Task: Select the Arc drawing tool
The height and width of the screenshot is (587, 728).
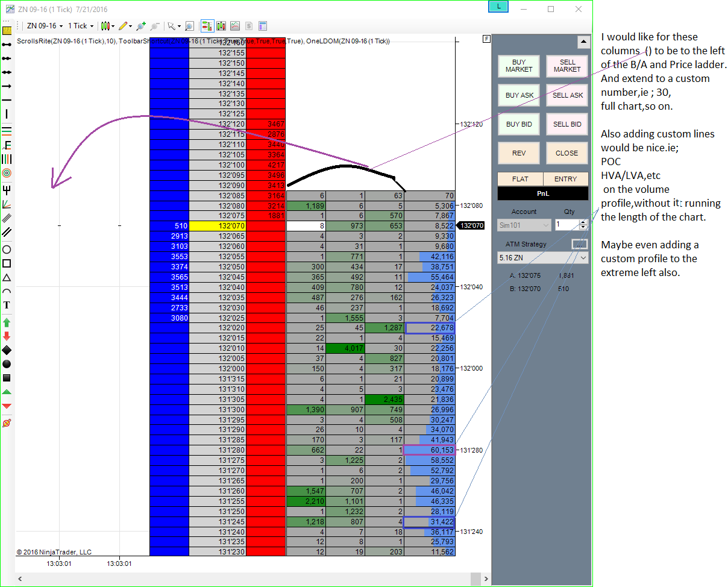Action: pyautogui.click(x=7, y=292)
